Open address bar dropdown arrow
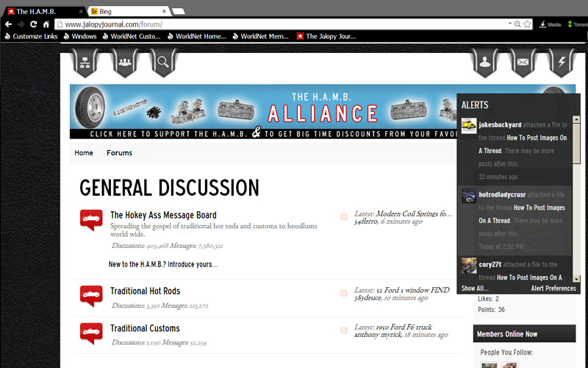Image resolution: width=588 pixels, height=368 pixels. [510, 24]
